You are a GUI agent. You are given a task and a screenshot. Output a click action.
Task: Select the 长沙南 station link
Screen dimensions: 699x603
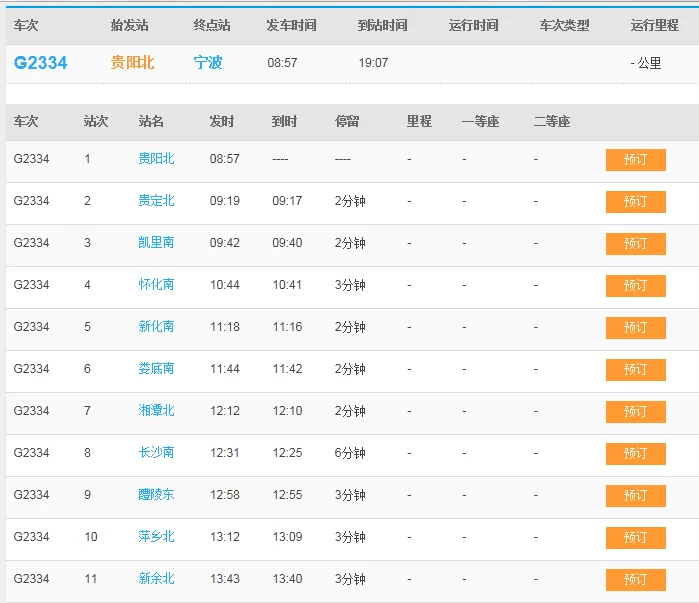156,453
